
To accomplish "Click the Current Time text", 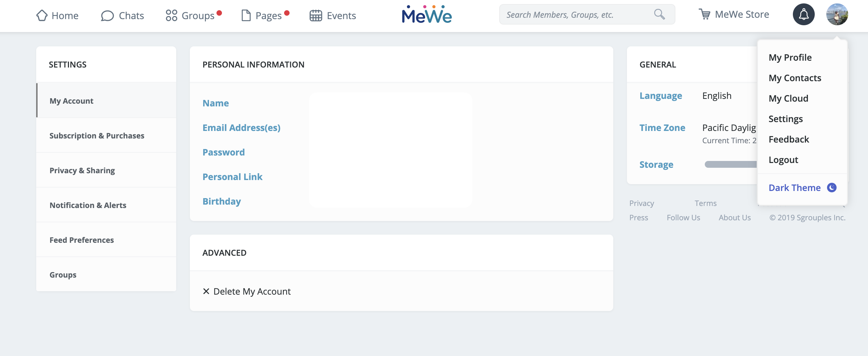I will pyautogui.click(x=729, y=140).
